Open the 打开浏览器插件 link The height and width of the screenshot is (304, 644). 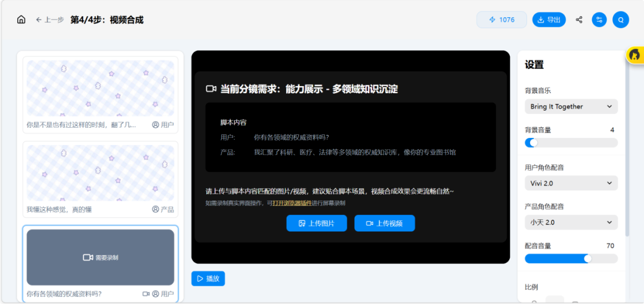tap(292, 203)
